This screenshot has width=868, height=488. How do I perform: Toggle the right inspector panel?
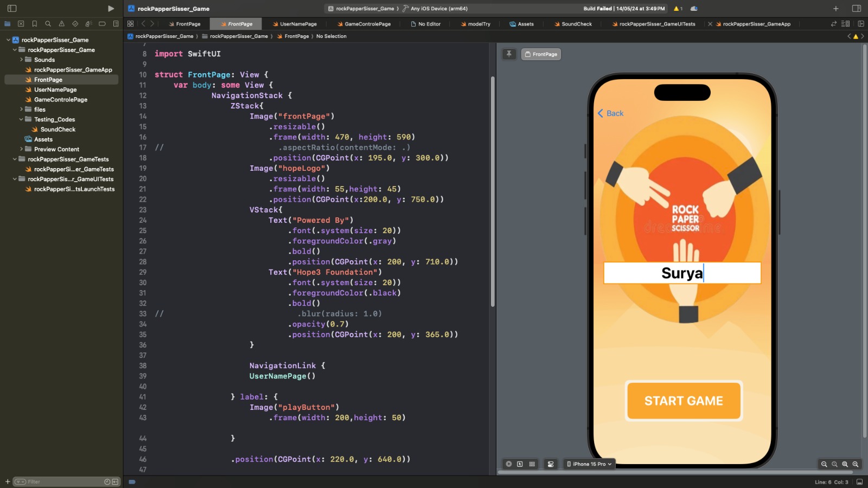tap(857, 9)
